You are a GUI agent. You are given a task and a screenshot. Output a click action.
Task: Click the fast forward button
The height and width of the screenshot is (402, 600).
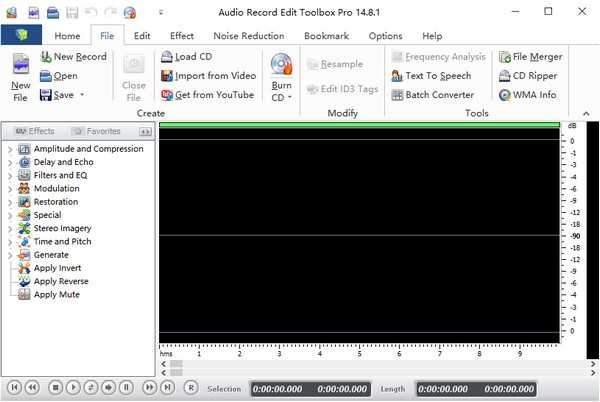149,387
